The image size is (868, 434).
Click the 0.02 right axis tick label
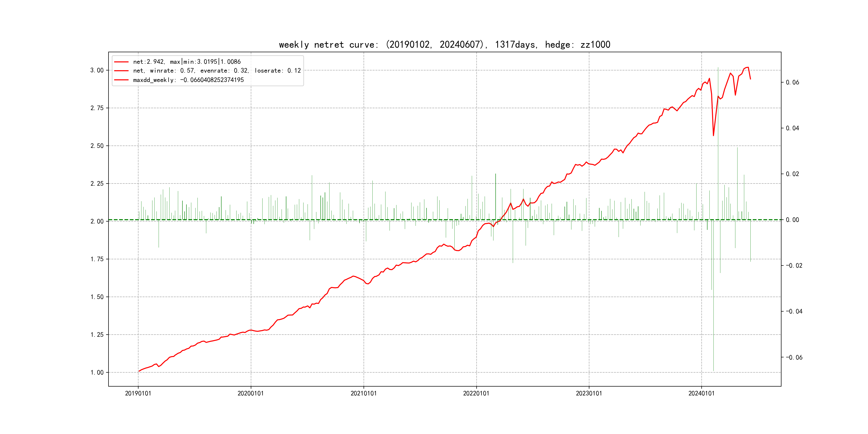tap(792, 174)
